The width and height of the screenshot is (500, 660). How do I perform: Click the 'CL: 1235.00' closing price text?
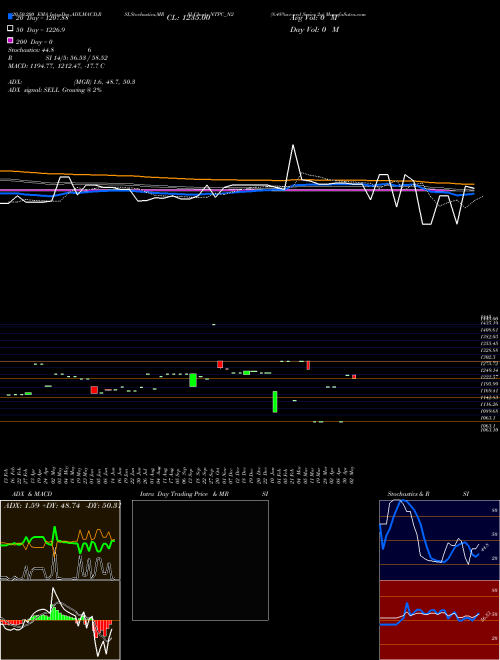click(188, 18)
